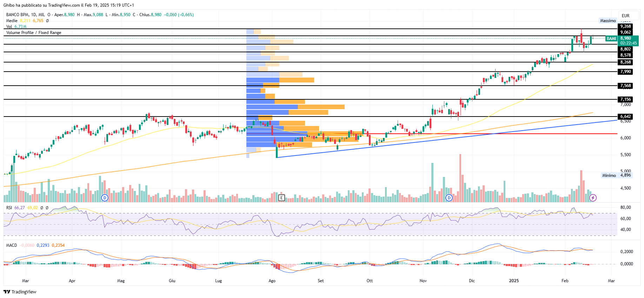The image size is (644, 298).
Task: Click the Ago label on time axis
Action: pos(272,281)
